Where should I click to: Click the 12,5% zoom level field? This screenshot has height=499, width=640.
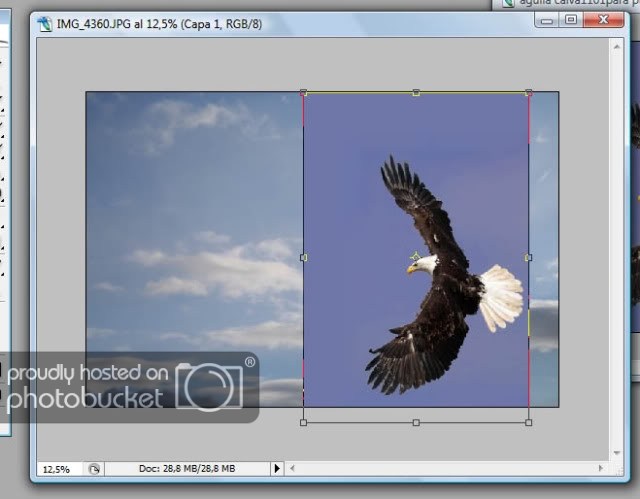pyautogui.click(x=58, y=468)
